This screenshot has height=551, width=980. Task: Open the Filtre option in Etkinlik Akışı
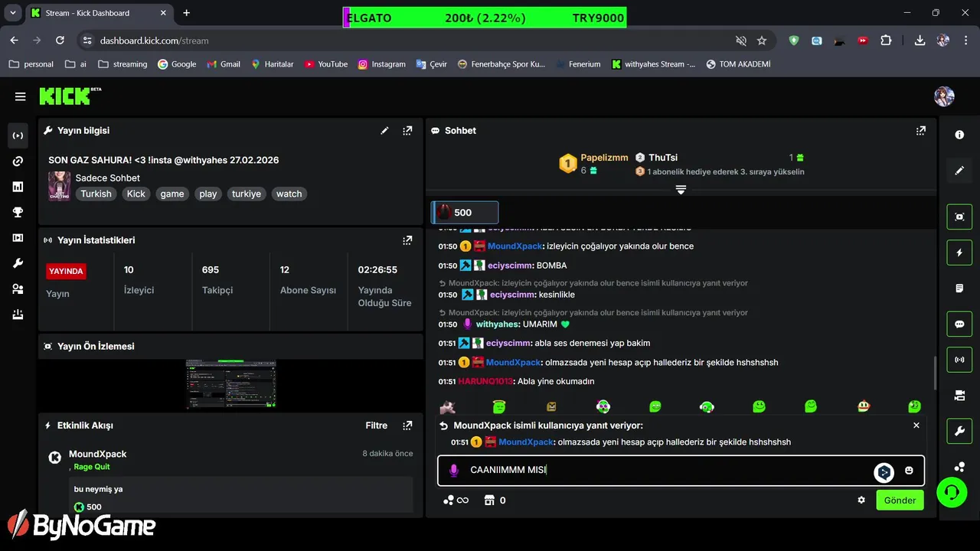click(x=377, y=425)
